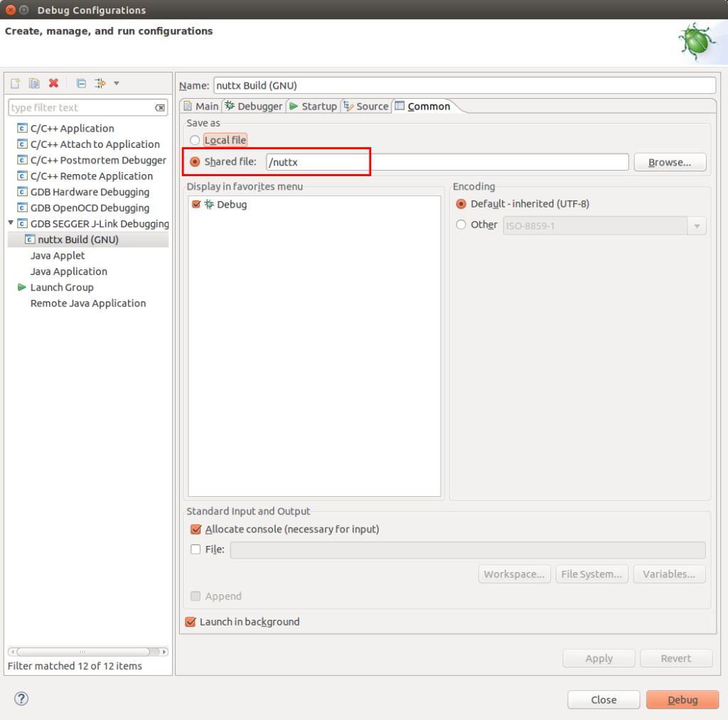Switch to the Source tab

pos(366,107)
